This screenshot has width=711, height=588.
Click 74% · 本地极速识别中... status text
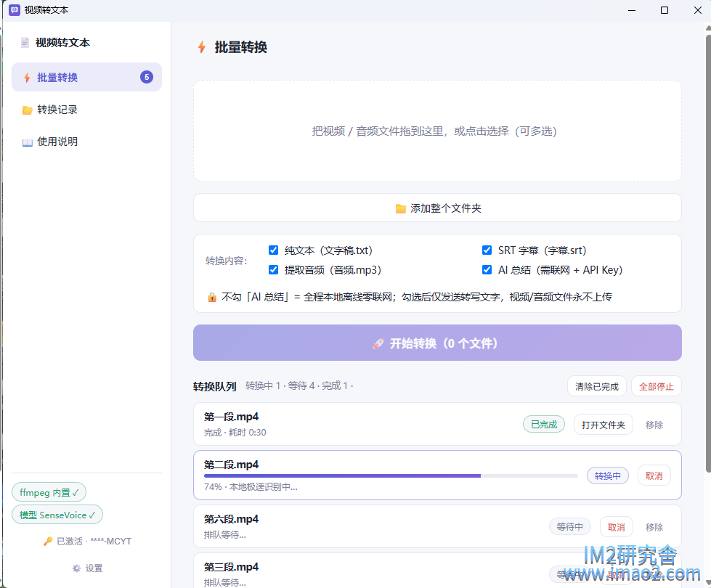[x=251, y=487]
